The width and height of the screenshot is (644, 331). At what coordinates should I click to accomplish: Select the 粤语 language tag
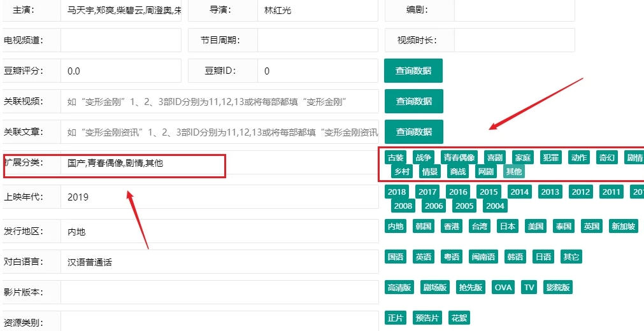click(x=452, y=257)
